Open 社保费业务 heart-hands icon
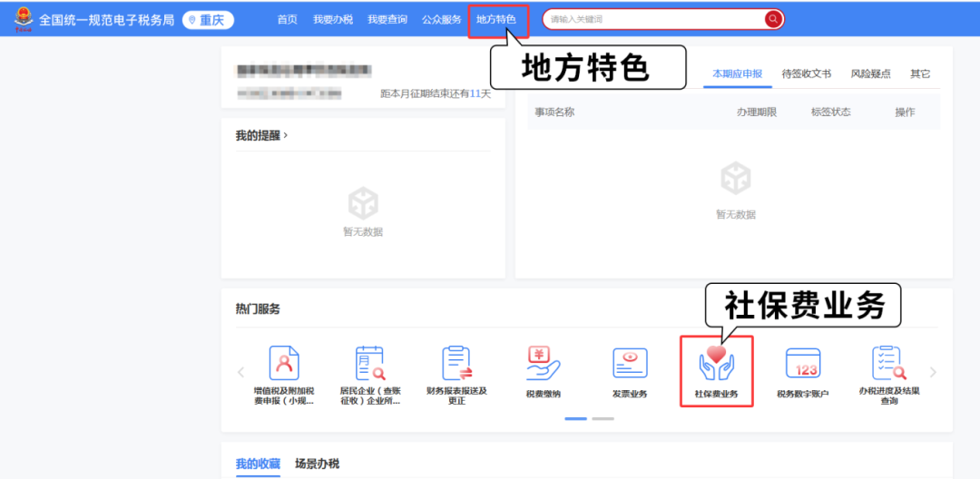The height and width of the screenshot is (479, 980). (716, 363)
